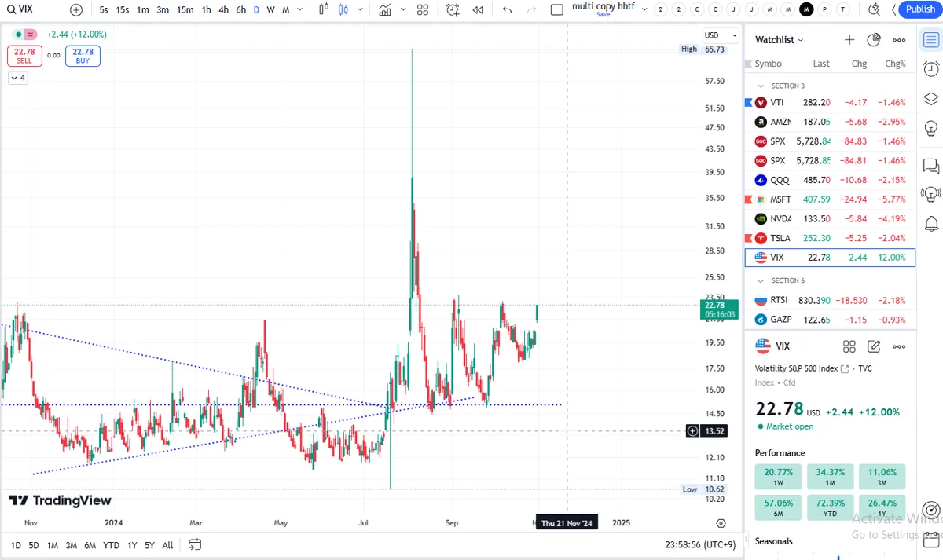
Task: Select the 1h timeframe
Action: pos(206,9)
